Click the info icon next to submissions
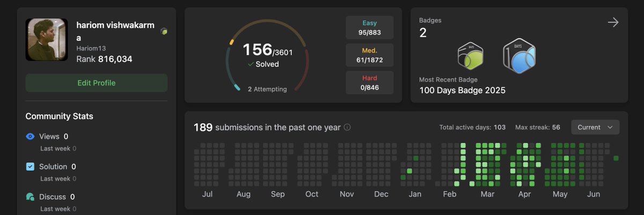644x215 pixels. (347, 128)
